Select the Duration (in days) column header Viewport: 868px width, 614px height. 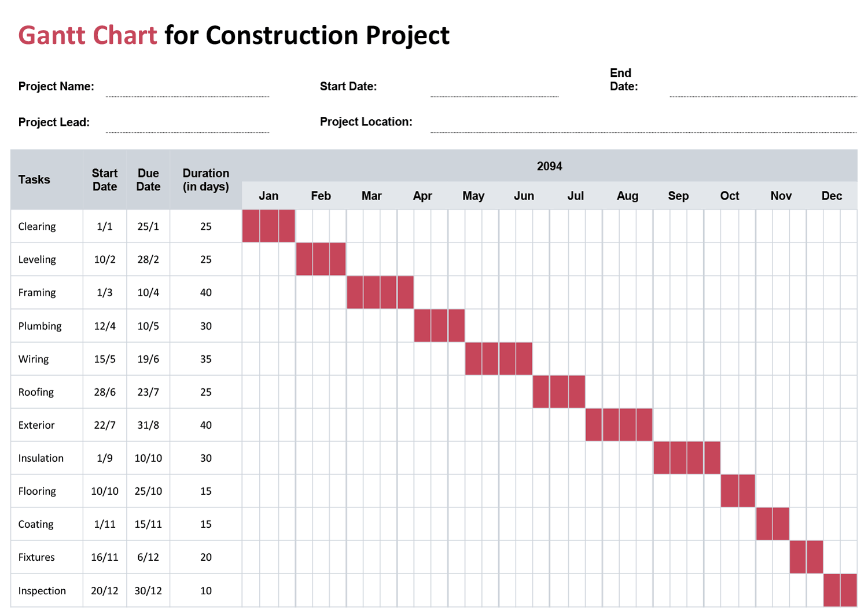pyautogui.click(x=206, y=179)
